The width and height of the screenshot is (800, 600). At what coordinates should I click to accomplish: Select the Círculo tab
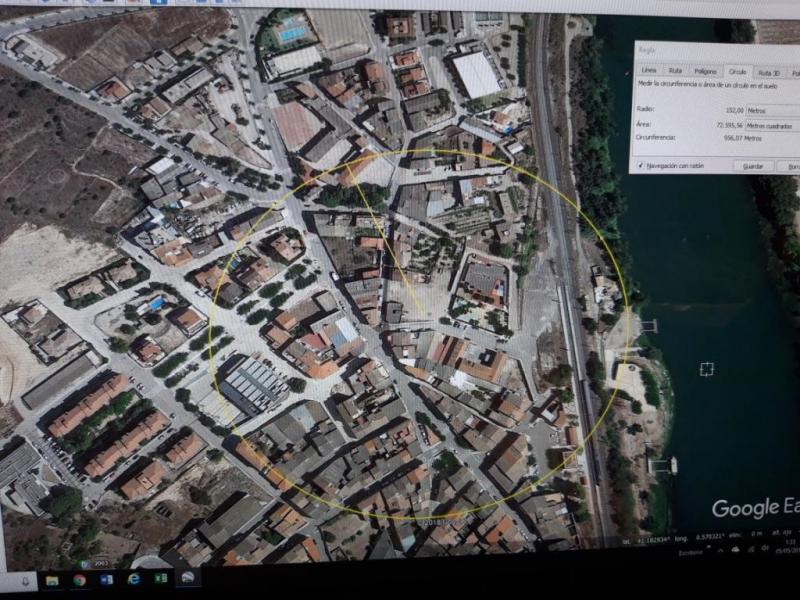tap(737, 72)
